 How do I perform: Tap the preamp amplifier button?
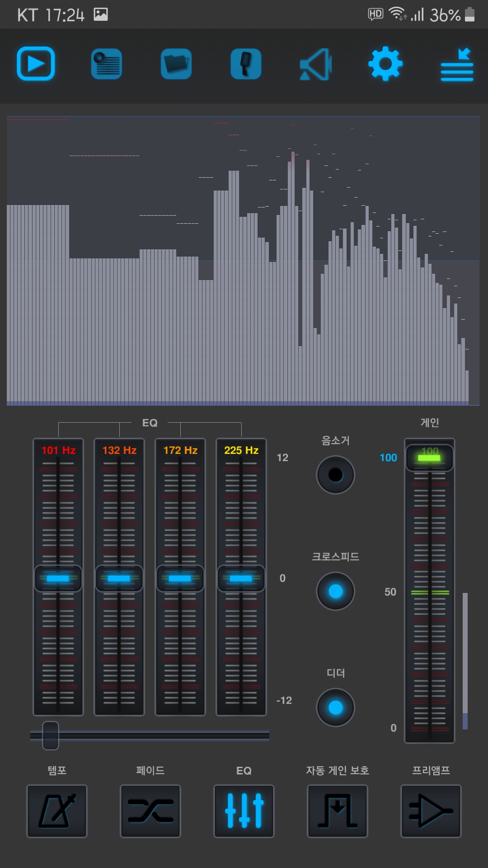[431, 811]
